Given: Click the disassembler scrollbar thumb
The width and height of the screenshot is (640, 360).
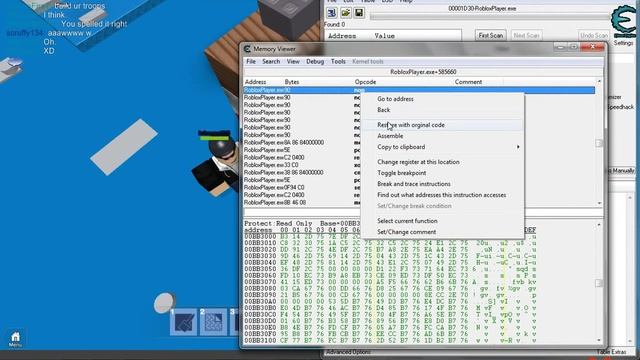Looking at the screenshot, I should [599, 143].
